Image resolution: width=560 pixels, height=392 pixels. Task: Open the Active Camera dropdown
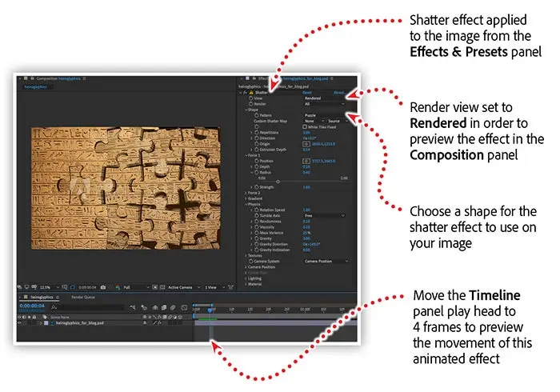183,287
